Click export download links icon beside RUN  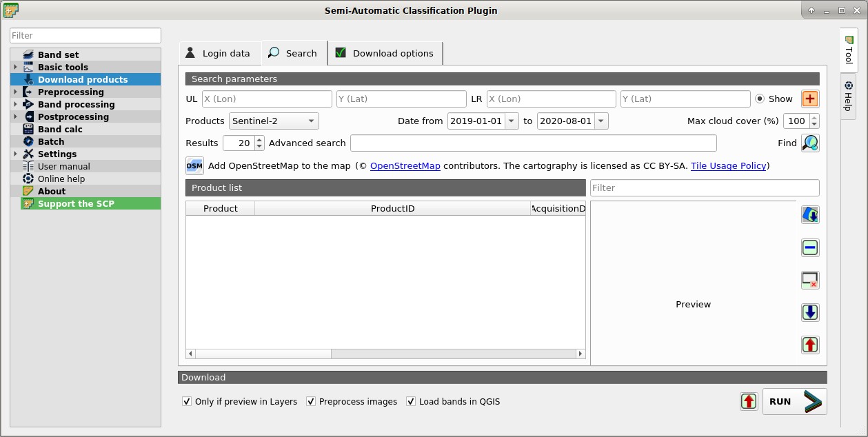[749, 401]
